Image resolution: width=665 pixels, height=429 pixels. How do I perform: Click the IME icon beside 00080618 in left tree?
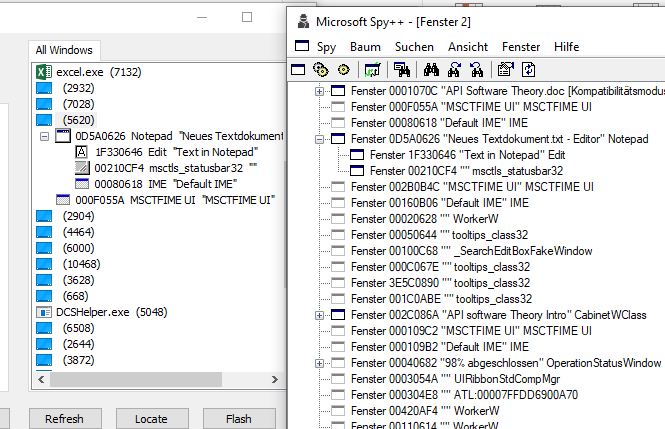(x=82, y=184)
